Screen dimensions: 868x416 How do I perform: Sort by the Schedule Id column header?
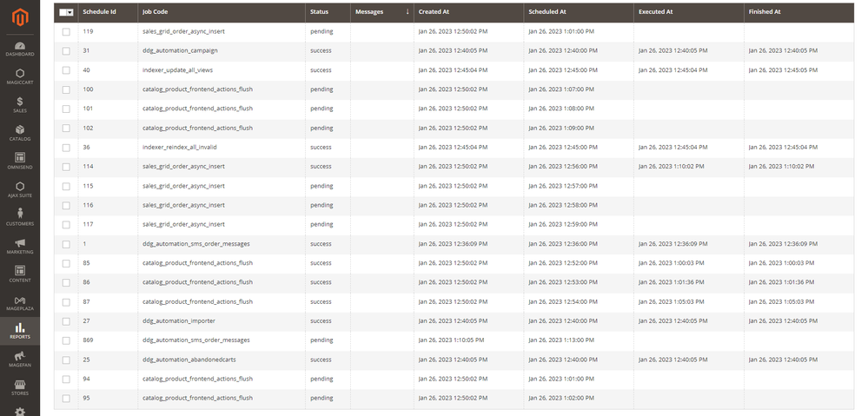pyautogui.click(x=108, y=11)
